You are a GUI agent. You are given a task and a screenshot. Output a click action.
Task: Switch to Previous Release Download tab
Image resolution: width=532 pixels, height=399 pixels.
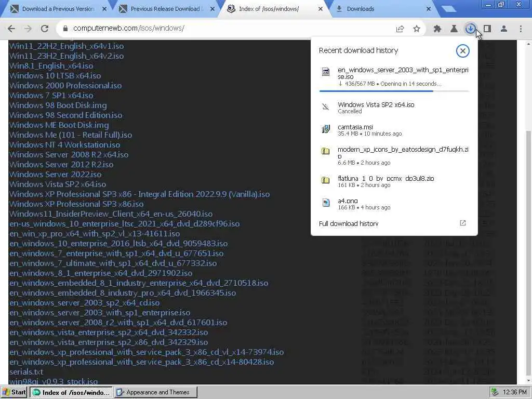165,9
